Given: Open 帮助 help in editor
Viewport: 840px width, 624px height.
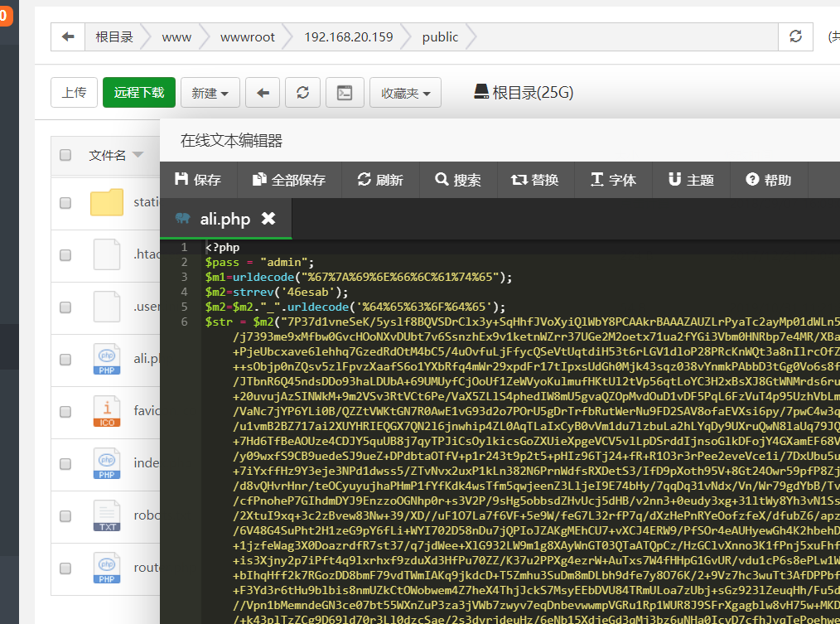Looking at the screenshot, I should 769,180.
